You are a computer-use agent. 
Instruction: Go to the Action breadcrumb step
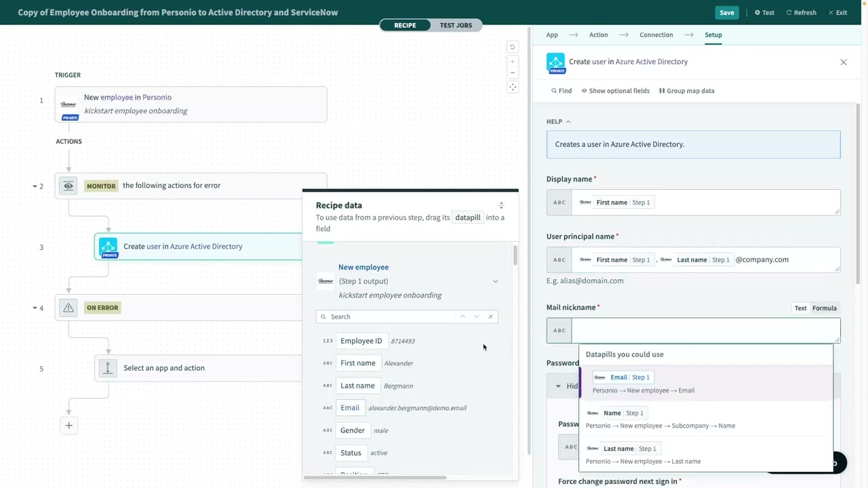(x=598, y=35)
